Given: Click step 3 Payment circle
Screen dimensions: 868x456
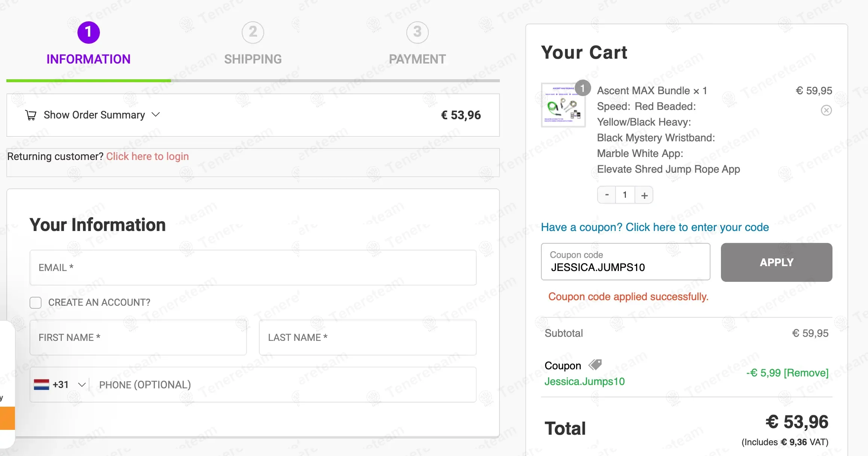Looking at the screenshot, I should (x=417, y=32).
